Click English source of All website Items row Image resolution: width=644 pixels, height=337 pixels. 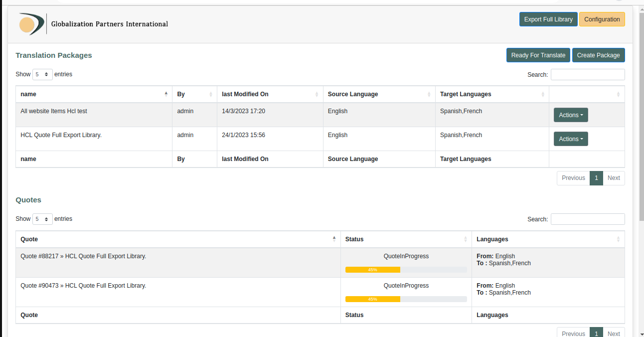pos(337,111)
